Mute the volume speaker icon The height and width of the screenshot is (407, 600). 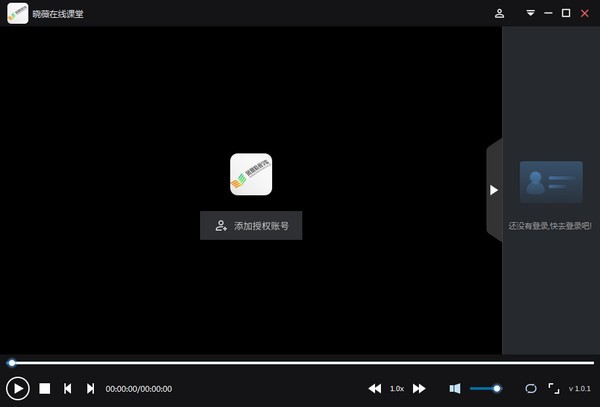[x=454, y=388]
